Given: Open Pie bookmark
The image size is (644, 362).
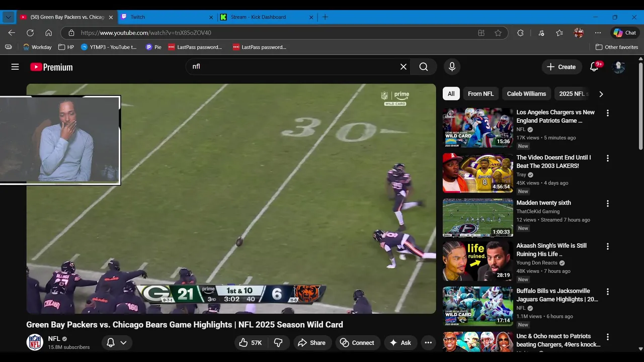Looking at the screenshot, I should 153,47.
